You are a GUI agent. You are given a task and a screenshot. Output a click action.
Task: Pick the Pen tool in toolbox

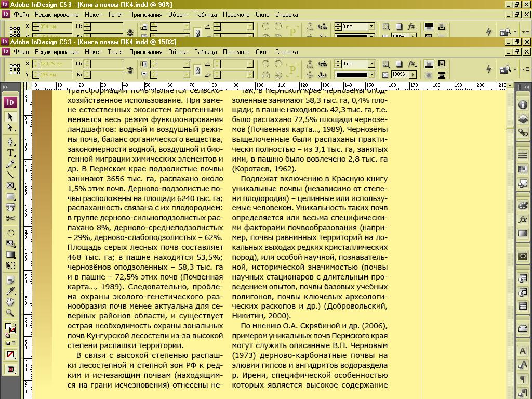pyautogui.click(x=10, y=141)
